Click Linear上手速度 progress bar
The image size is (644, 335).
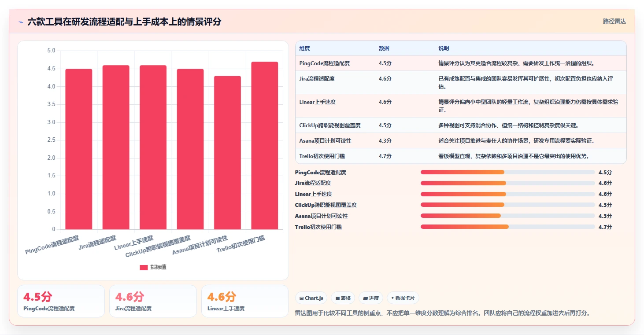tap(507, 194)
